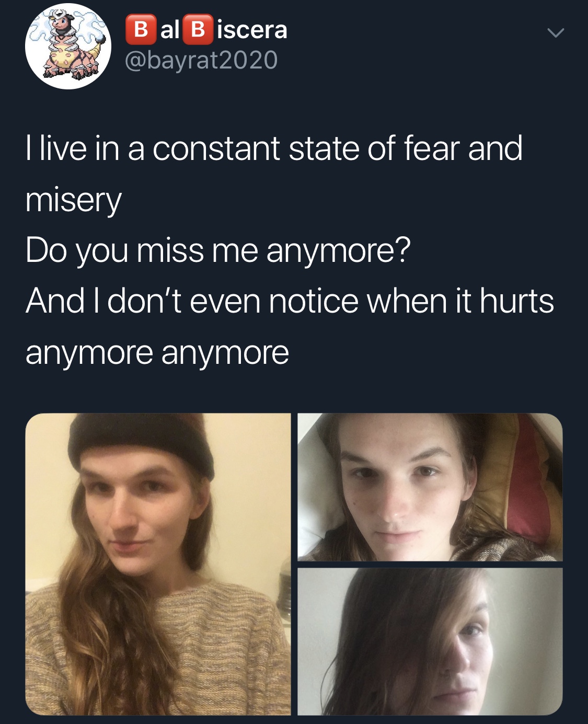Click the second red B emoji in name
The width and height of the screenshot is (588, 724).
point(198,30)
